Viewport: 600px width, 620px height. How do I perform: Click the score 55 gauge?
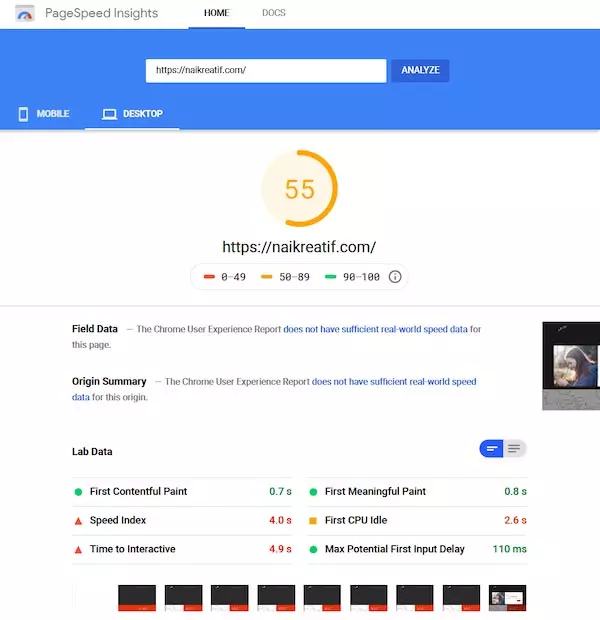pyautogui.click(x=299, y=189)
